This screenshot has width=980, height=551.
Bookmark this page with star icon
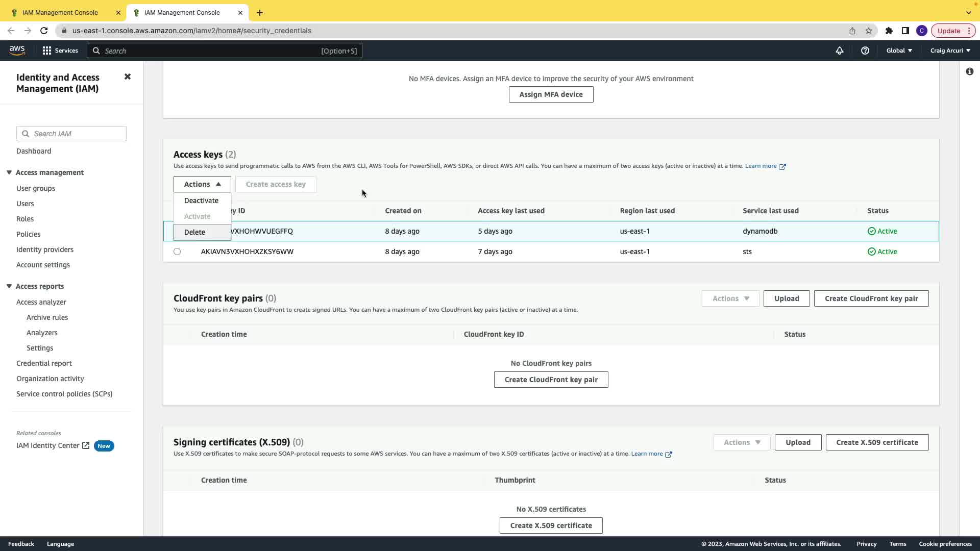(x=869, y=31)
